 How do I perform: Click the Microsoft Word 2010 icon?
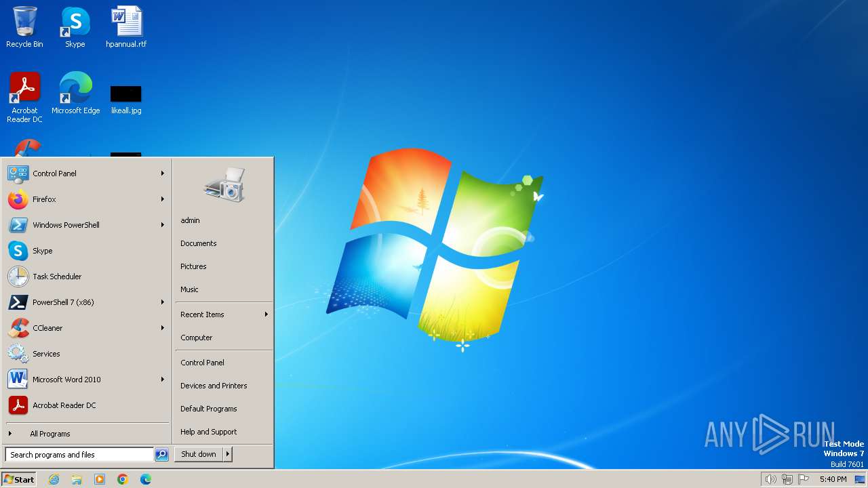[x=18, y=380]
